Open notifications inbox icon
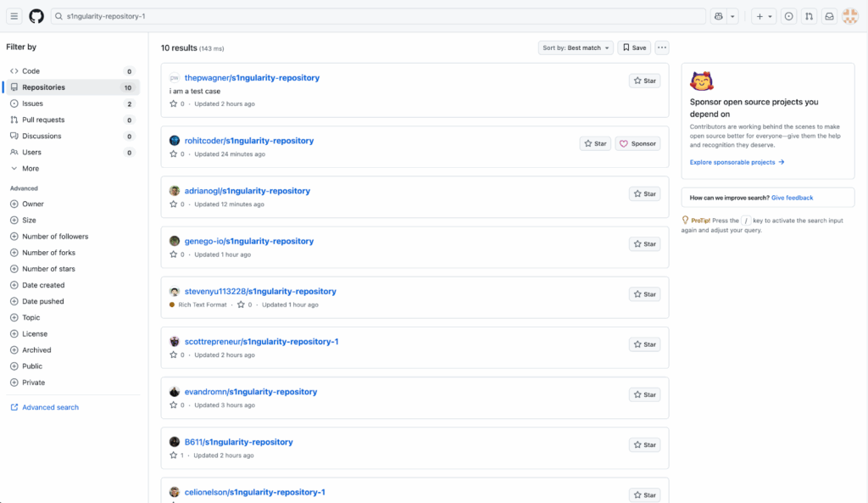 tap(829, 17)
